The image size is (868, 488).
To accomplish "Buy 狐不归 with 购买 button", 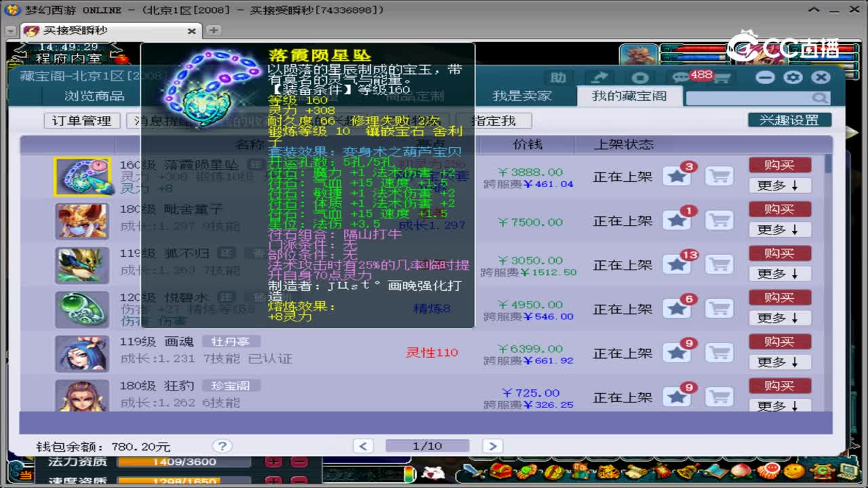I will (780, 253).
